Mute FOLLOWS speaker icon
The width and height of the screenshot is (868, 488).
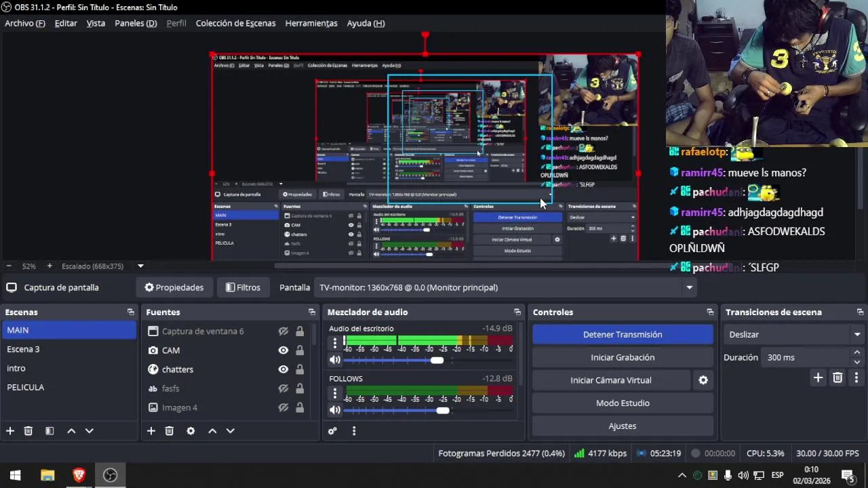pos(335,411)
